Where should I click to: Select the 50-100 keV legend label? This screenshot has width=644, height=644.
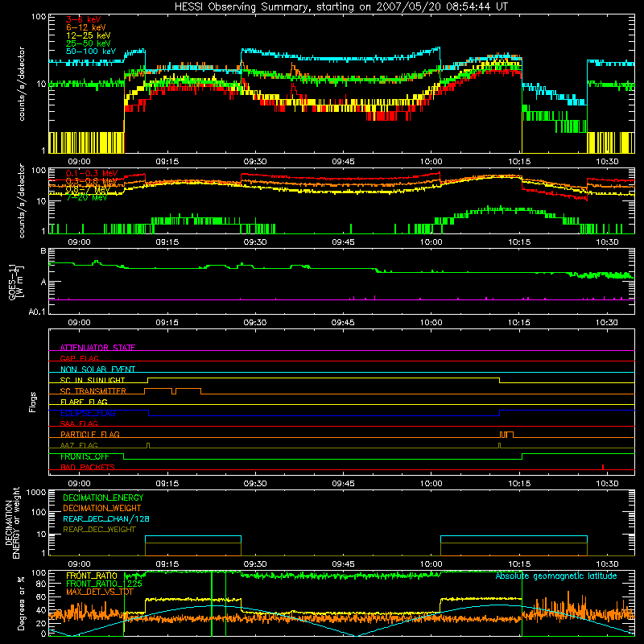91,51
